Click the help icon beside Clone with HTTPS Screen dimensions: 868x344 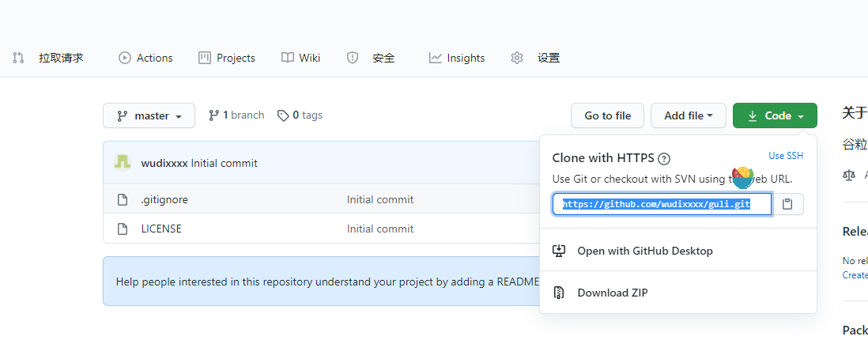click(664, 158)
